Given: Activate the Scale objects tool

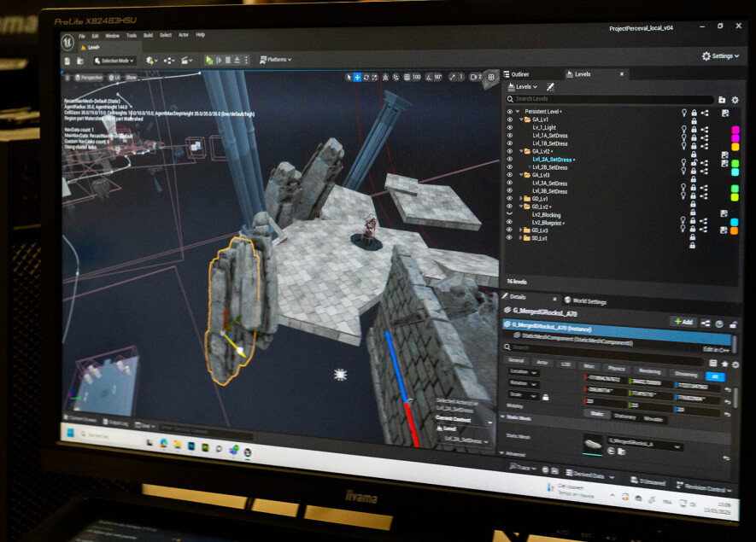Looking at the screenshot, I should click(x=375, y=77).
